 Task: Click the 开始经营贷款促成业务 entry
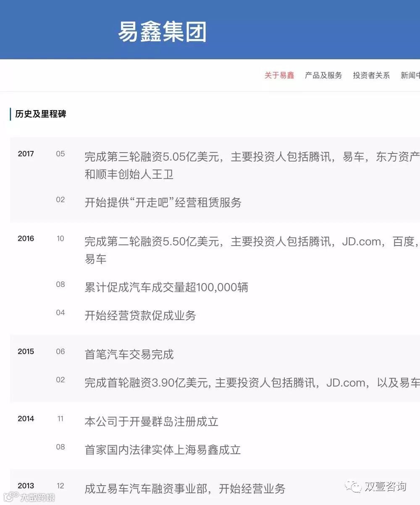point(140,316)
